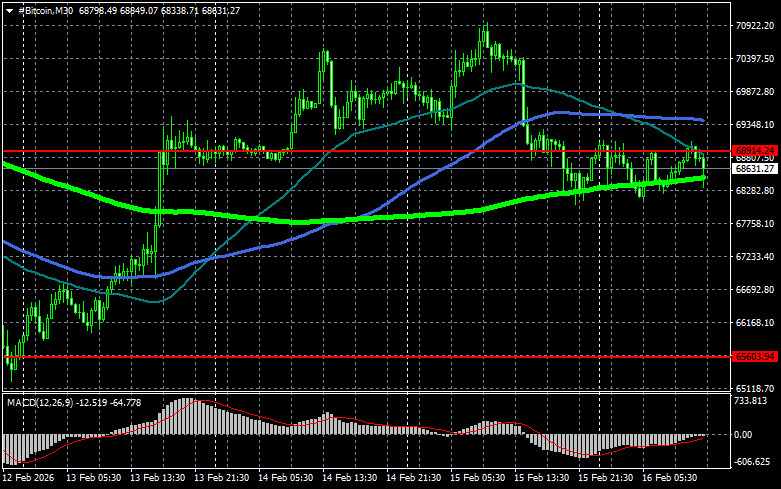Select the low price value 68338.71

tap(180, 10)
